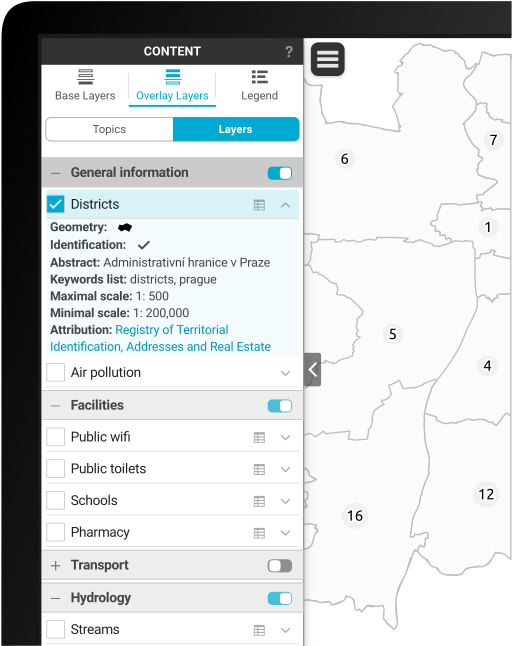Switch to the Legend tab
The image size is (512, 646).
[x=260, y=85]
